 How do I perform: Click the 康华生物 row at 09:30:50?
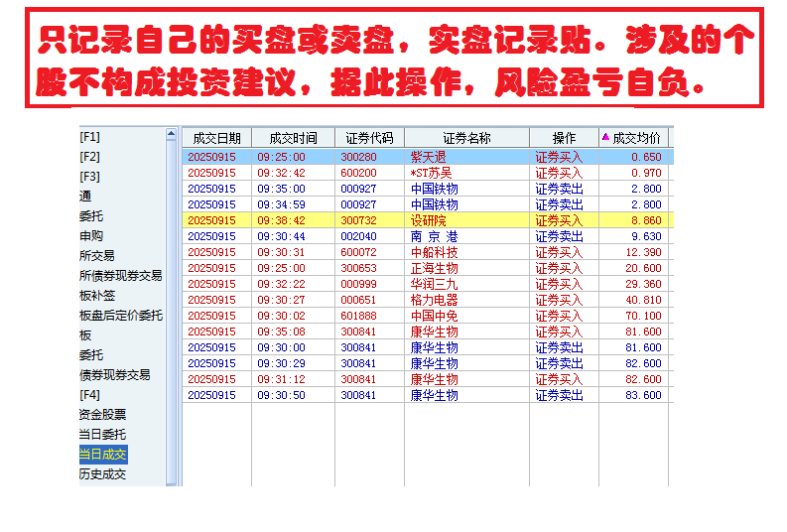pos(428,395)
